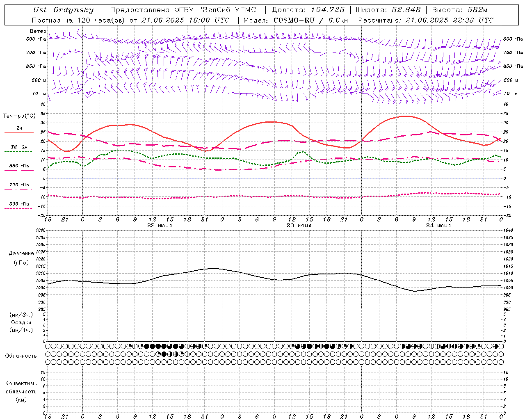Click the elevation value Высота: 582м

(x=460, y=10)
